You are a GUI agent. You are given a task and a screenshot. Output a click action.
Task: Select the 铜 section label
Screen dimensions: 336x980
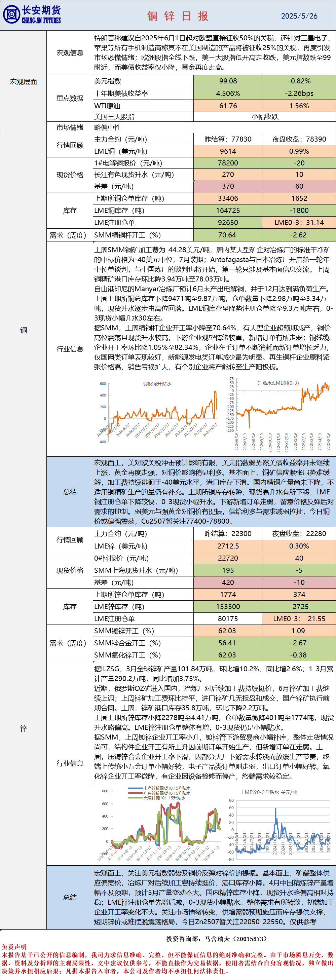23,330
